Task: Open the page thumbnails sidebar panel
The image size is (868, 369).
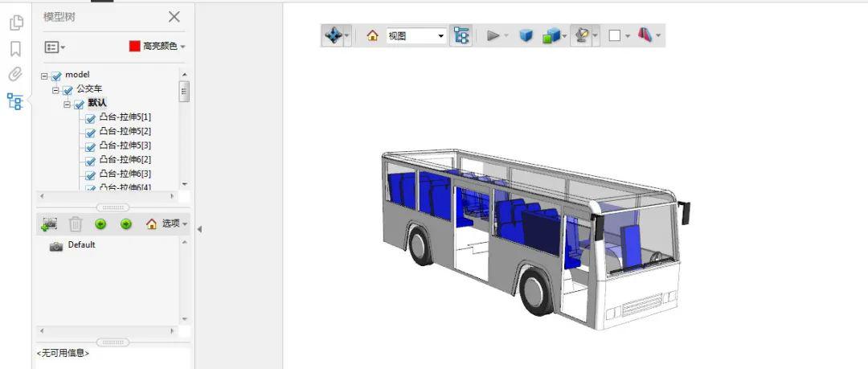Action: [15, 23]
